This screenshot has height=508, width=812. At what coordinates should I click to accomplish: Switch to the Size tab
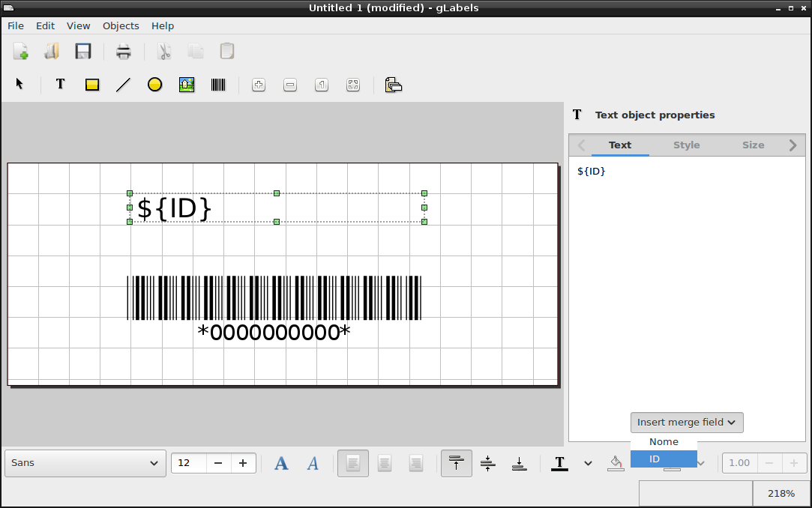(x=753, y=145)
